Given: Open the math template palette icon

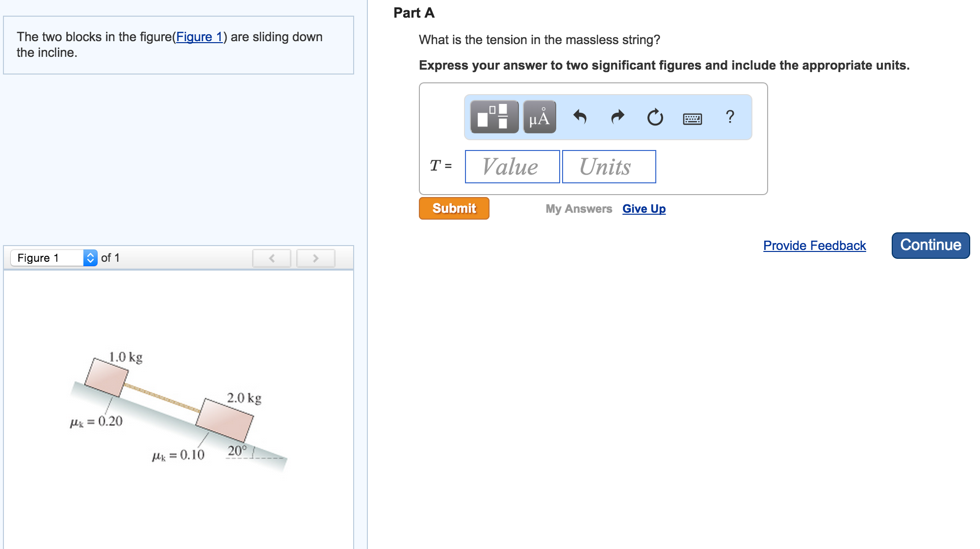Looking at the screenshot, I should coord(493,117).
